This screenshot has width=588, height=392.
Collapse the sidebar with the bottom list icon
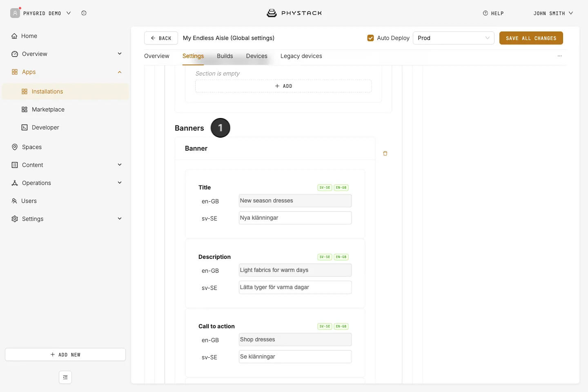(x=65, y=377)
